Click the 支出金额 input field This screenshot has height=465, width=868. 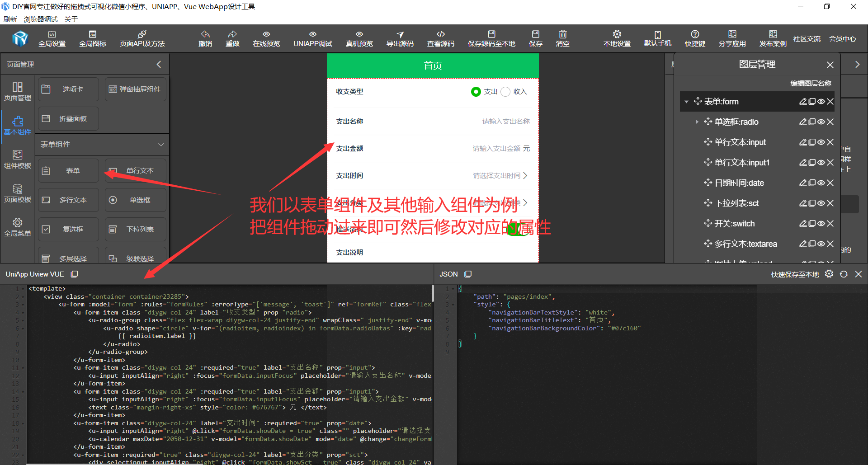point(497,149)
